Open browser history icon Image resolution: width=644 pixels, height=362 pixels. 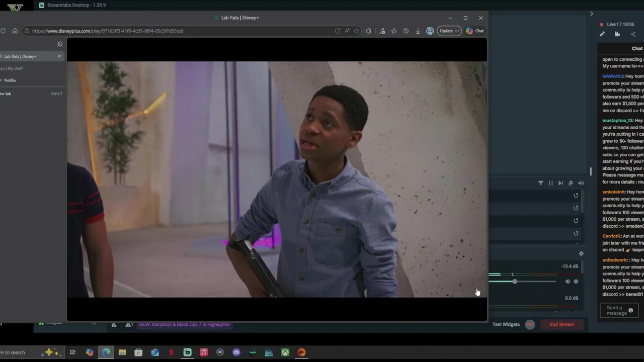click(406, 31)
